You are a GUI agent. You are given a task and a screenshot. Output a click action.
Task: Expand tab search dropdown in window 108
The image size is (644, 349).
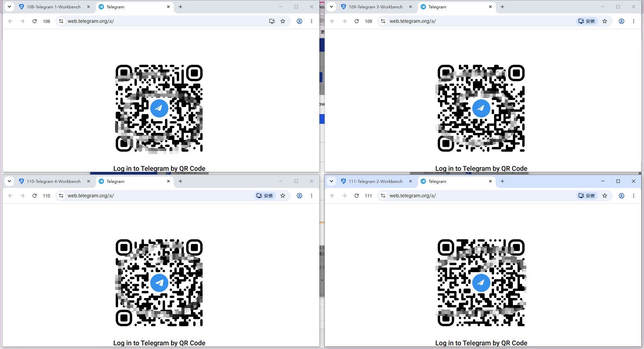tap(9, 7)
